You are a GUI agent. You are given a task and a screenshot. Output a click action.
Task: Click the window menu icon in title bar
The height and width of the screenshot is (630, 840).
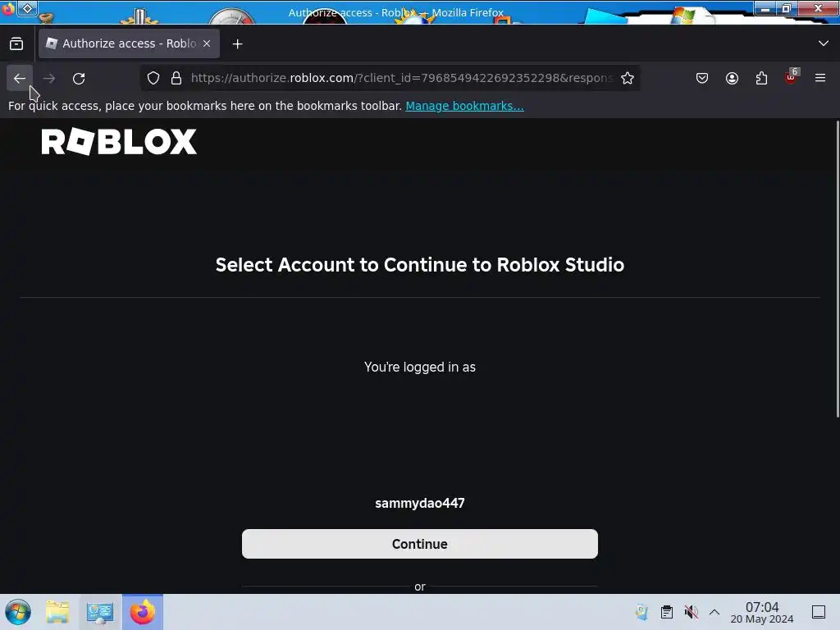tap(7, 9)
